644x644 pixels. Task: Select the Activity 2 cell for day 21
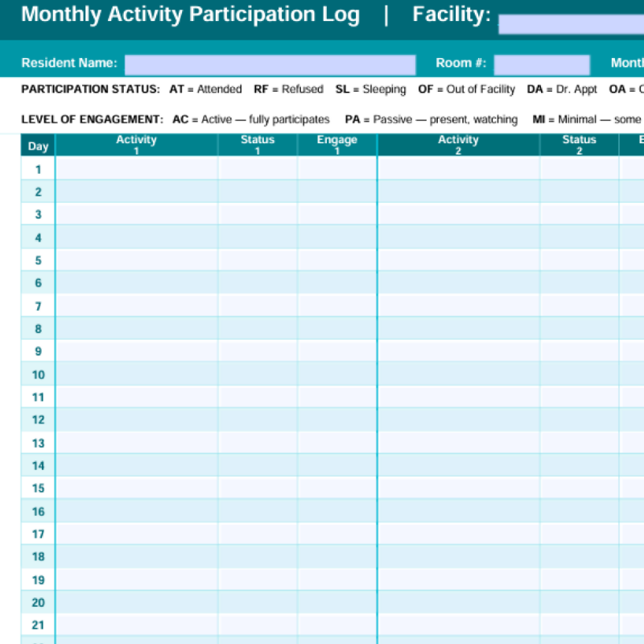[x=459, y=625]
